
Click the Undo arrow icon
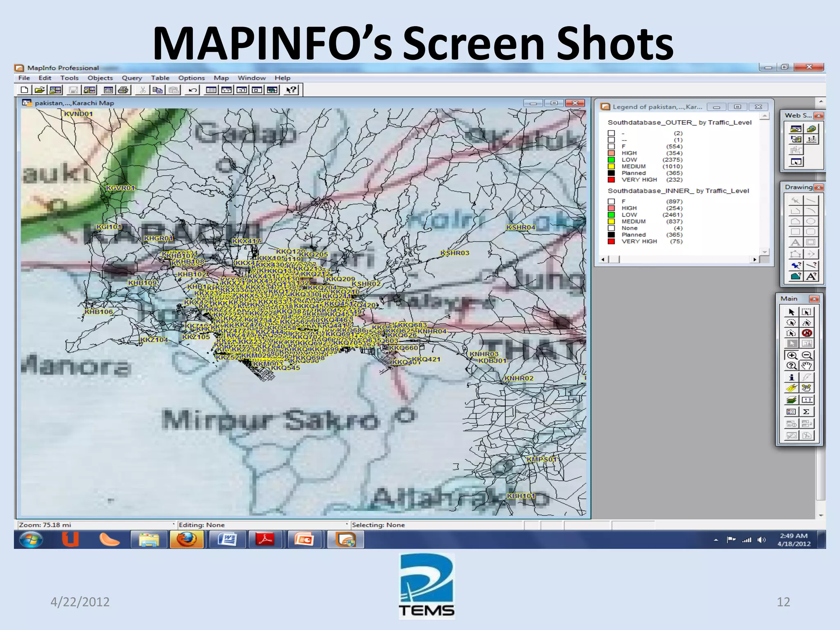click(193, 90)
